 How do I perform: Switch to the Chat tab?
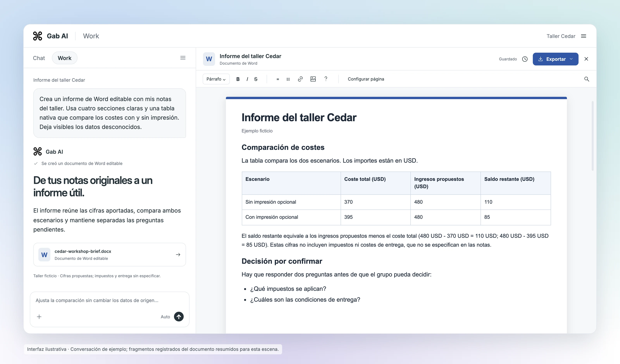point(39,58)
